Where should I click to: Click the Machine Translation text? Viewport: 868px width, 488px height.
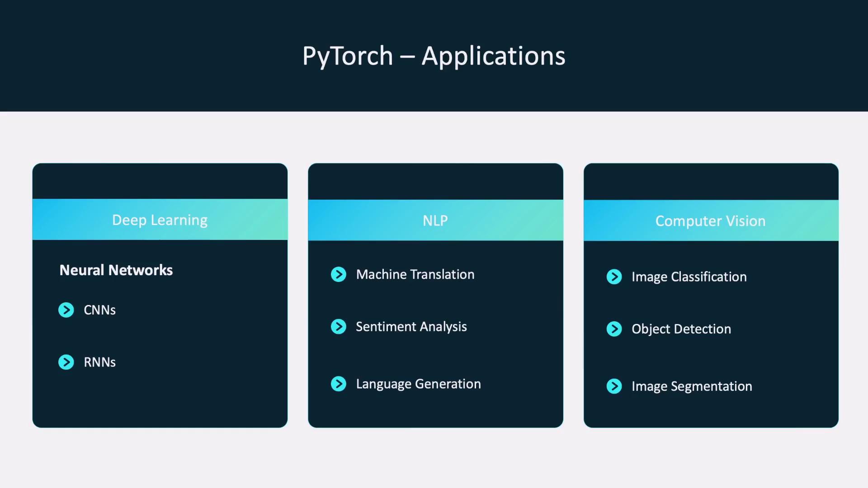tap(415, 274)
